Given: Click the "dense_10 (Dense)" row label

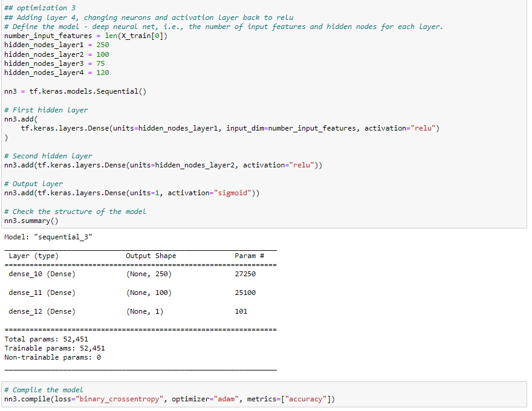Looking at the screenshot, I should coord(42,274).
